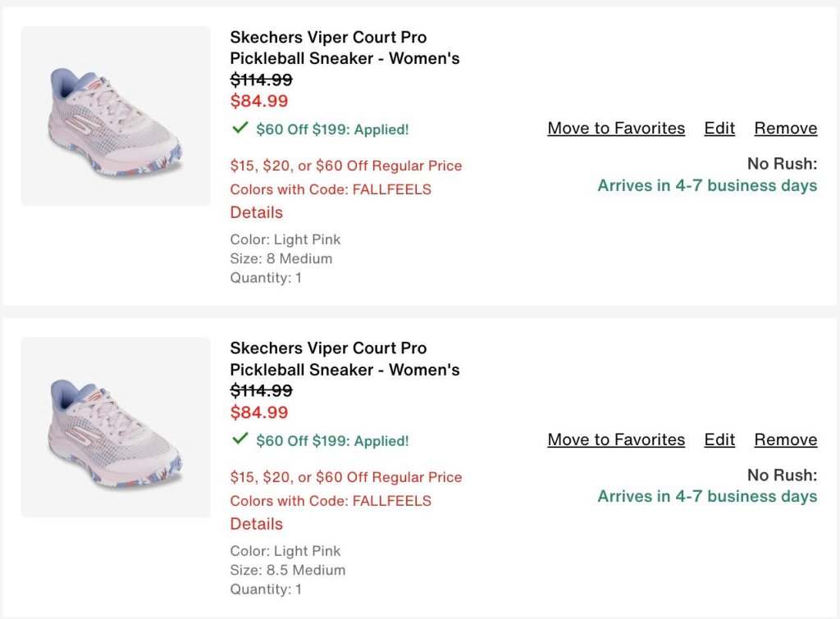Move the size 8.5 sneaker to Favorites

[x=616, y=439]
